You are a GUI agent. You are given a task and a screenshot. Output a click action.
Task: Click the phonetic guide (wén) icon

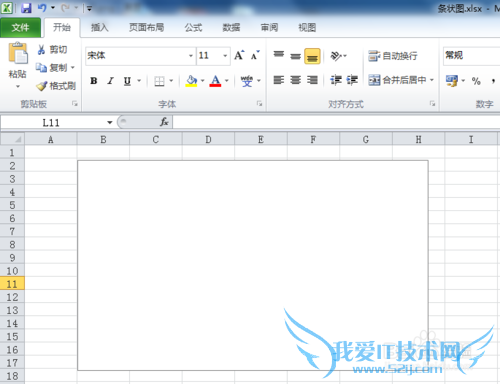pyautogui.click(x=247, y=81)
